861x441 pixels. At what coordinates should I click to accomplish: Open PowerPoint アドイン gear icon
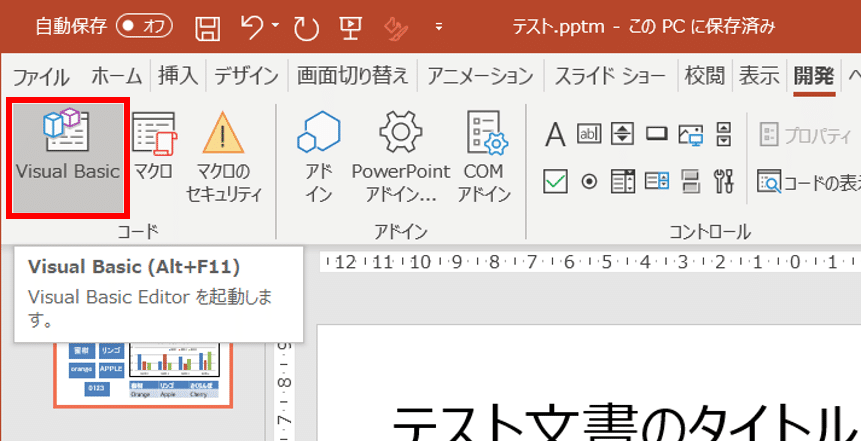(401, 157)
